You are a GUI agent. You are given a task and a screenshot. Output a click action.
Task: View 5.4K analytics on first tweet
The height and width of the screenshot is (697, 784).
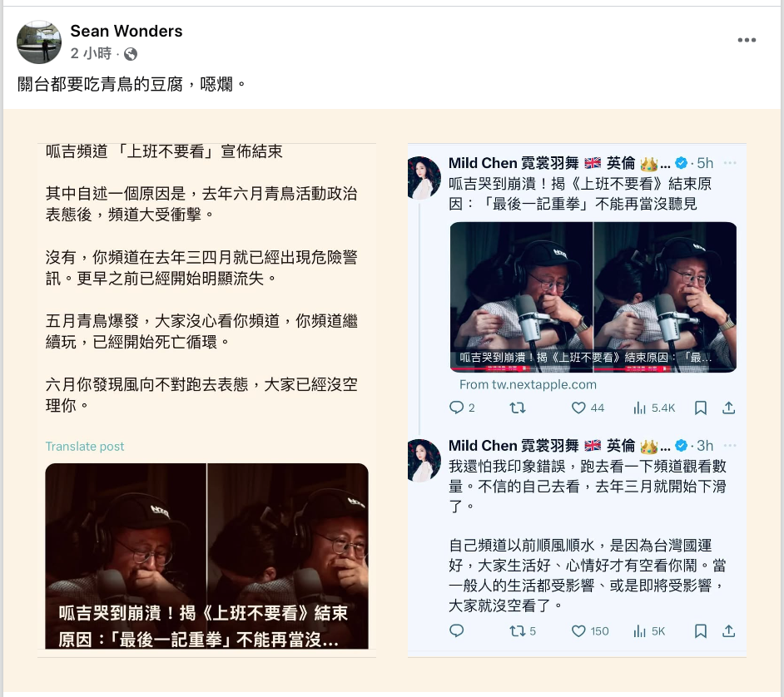coord(654,408)
